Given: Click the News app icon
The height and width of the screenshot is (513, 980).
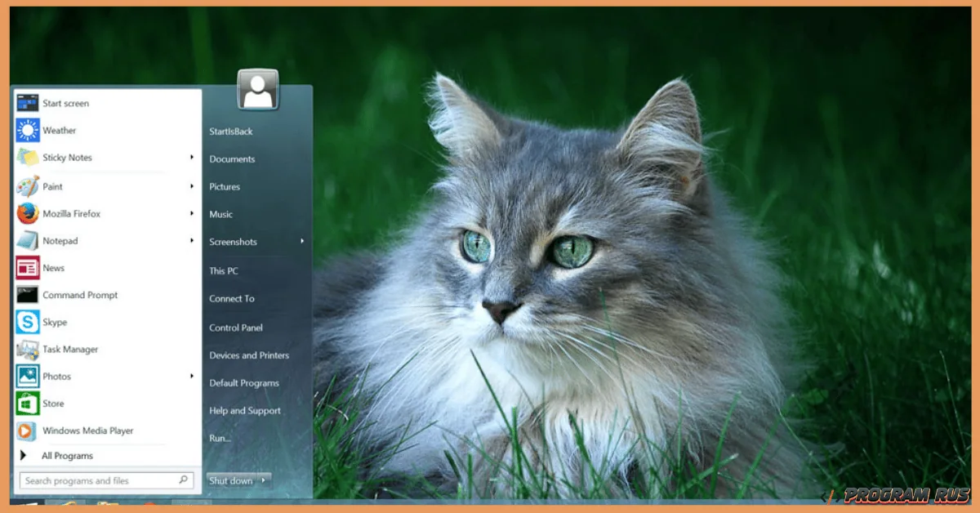Looking at the screenshot, I should [28, 268].
